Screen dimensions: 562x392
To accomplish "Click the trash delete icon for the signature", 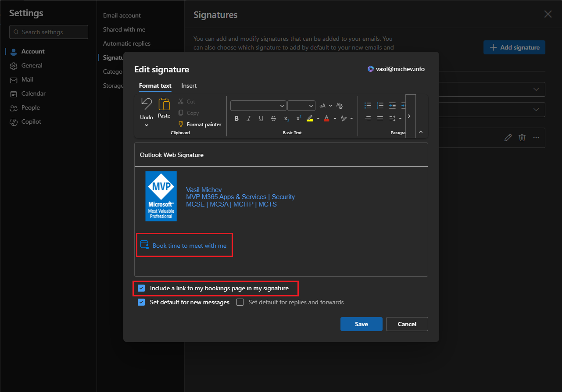I will (x=522, y=138).
